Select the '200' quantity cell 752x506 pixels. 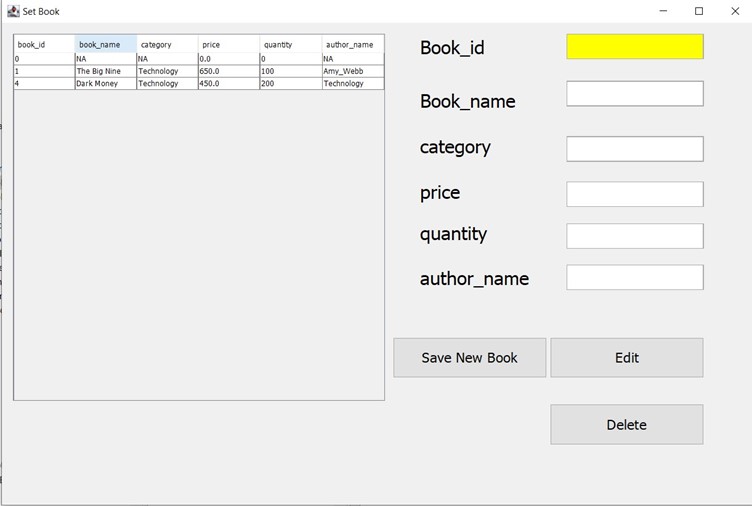[291, 83]
